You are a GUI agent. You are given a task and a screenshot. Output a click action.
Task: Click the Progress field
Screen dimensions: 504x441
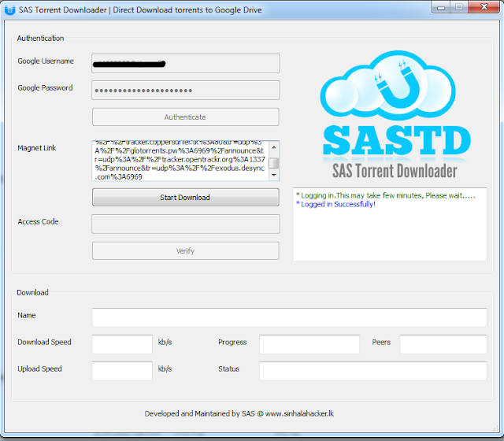coord(309,344)
